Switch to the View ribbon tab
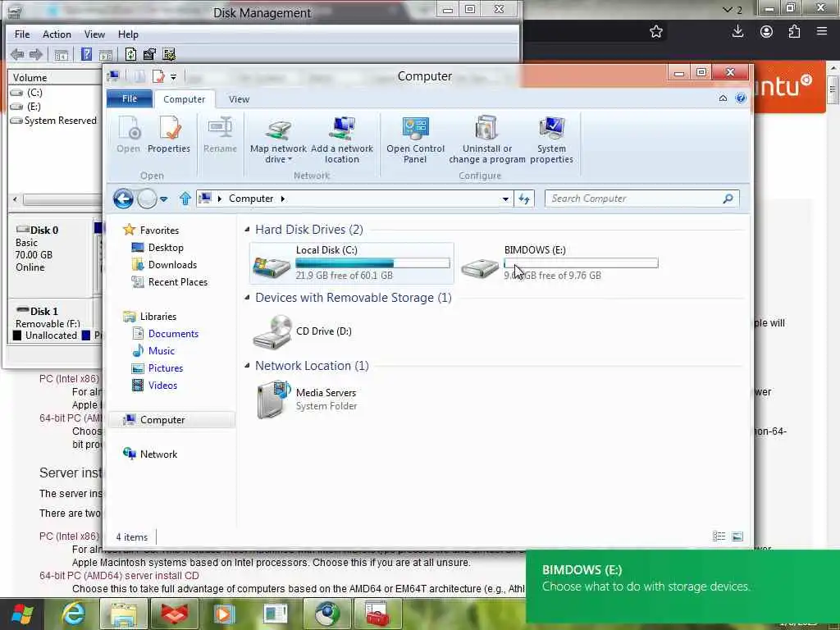This screenshot has height=630, width=840. coord(239,99)
